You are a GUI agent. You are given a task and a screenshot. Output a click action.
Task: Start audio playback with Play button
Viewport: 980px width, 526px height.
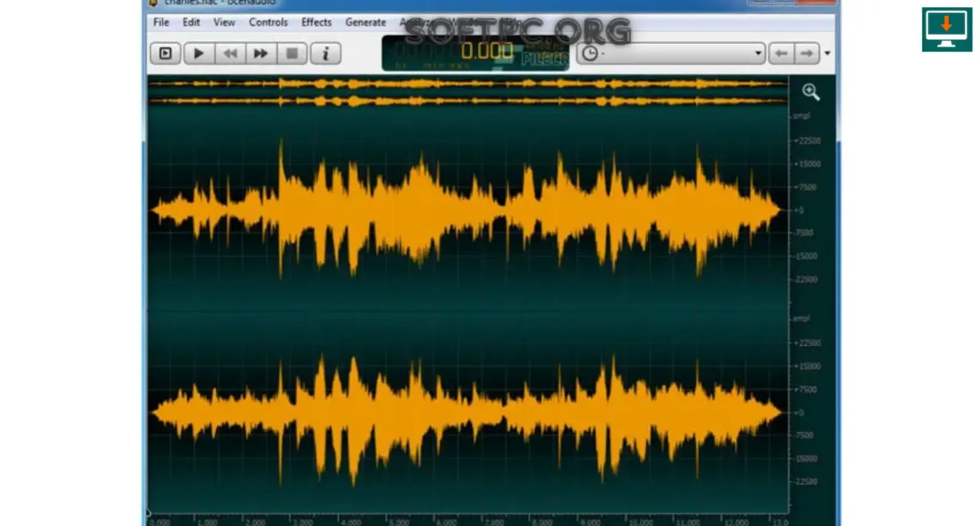pos(198,53)
